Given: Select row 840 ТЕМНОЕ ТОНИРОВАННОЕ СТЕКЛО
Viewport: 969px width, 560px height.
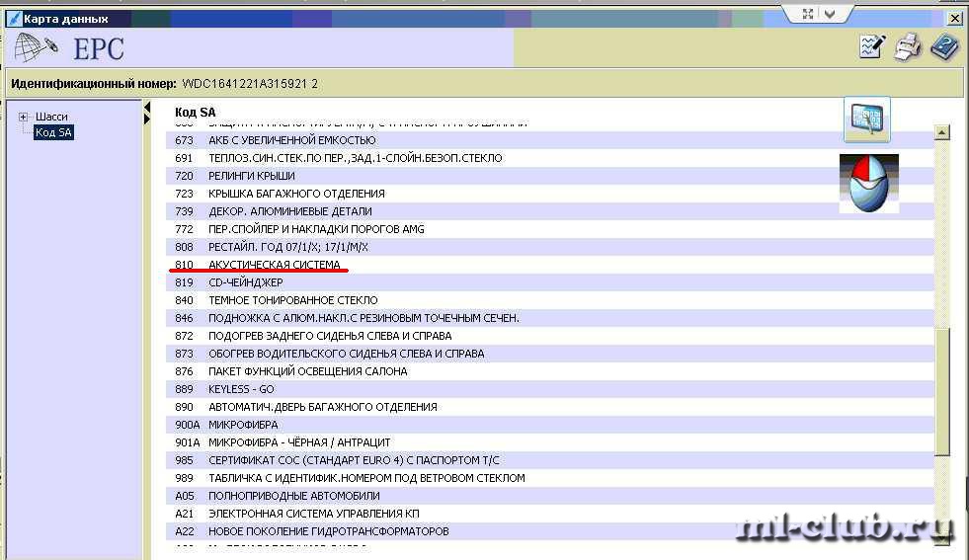Looking at the screenshot, I should (549, 300).
